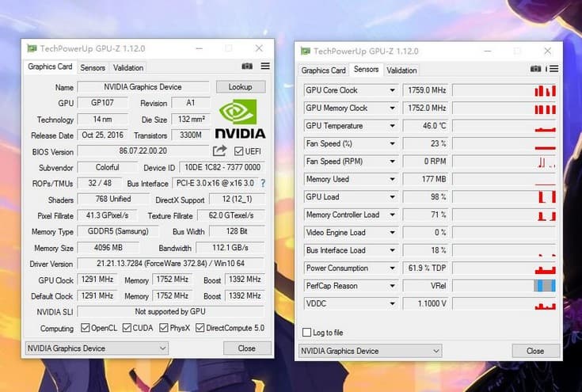Expand GPU Temperature sensor dropdown
This screenshot has height=392, width=582.
[x=392, y=126]
